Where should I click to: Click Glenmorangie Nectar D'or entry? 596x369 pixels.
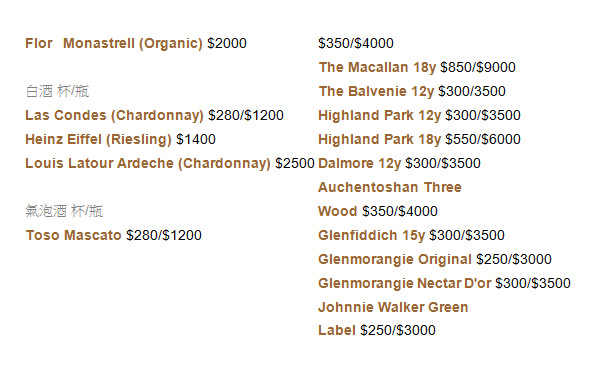coord(404,283)
